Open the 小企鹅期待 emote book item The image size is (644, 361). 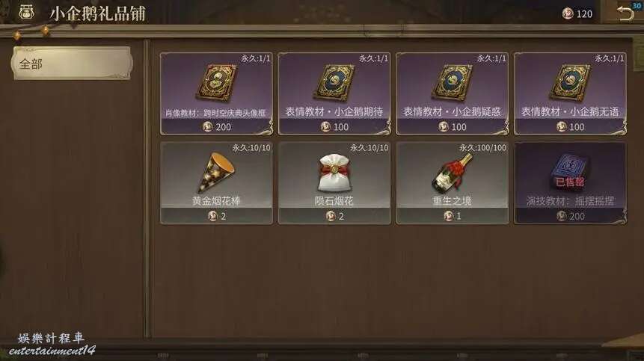pos(334,93)
